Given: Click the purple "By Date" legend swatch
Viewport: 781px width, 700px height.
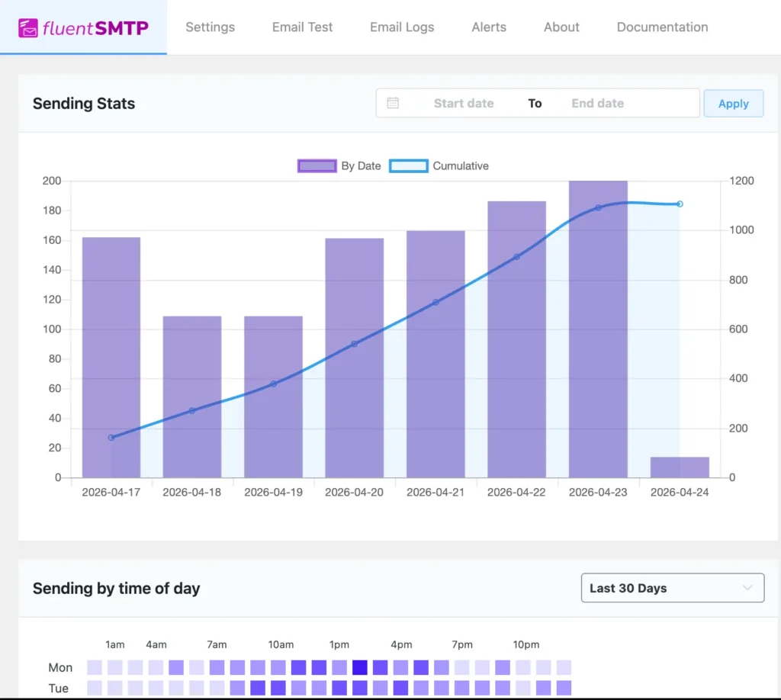Looking at the screenshot, I should click(x=317, y=165).
